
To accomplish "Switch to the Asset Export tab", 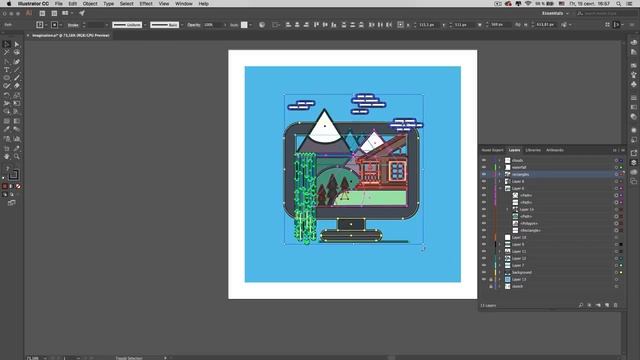I will coord(493,150).
